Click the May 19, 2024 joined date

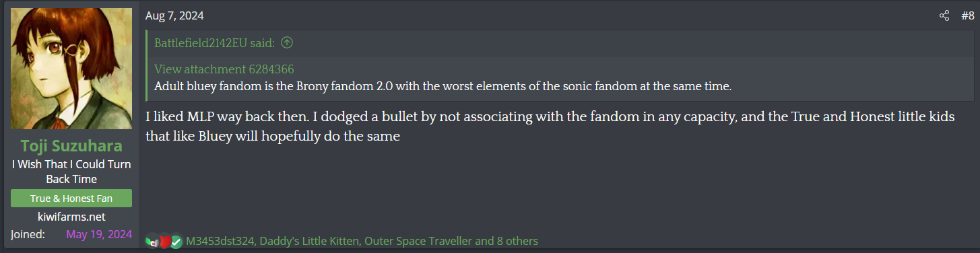tap(99, 234)
